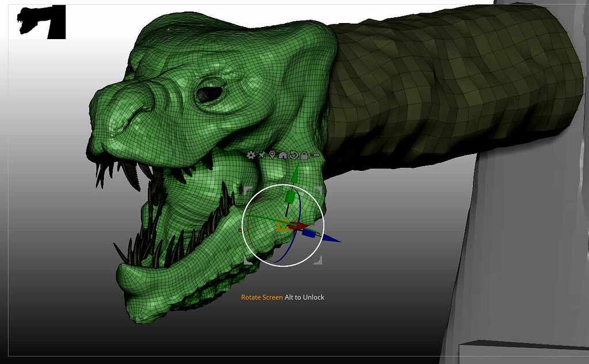Reset gizmo orientation with the circular arrow icon
Screen dimensions: 589x364
293,155
